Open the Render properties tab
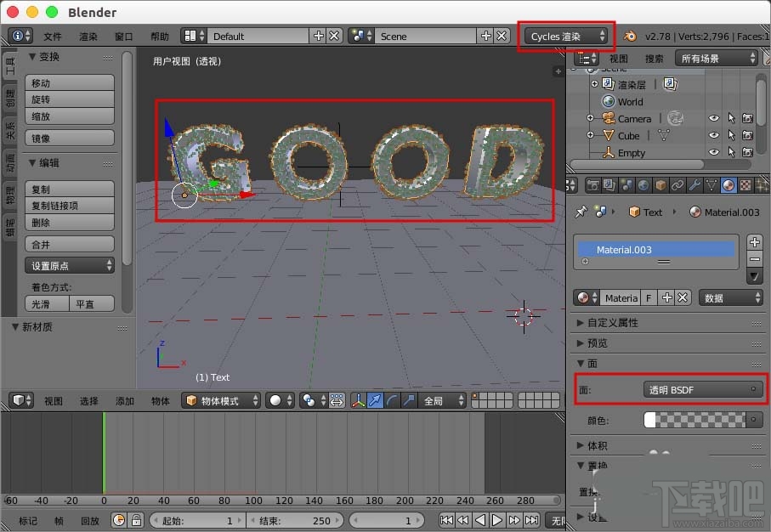771x532 pixels. click(595, 185)
